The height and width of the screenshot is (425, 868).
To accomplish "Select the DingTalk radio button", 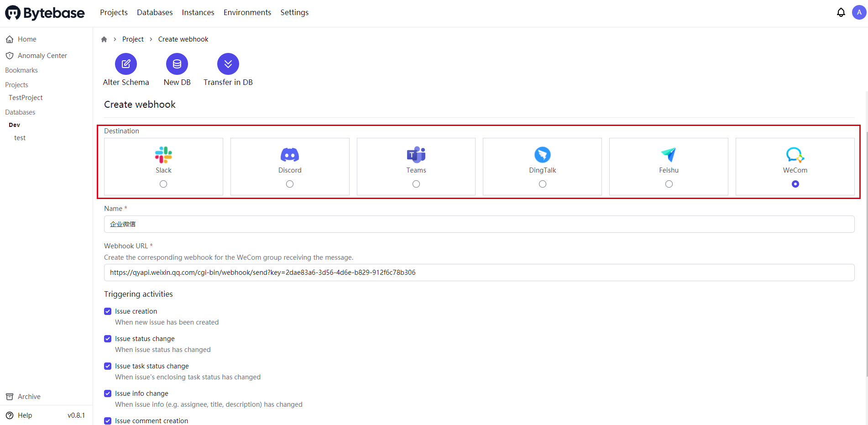I will (543, 184).
